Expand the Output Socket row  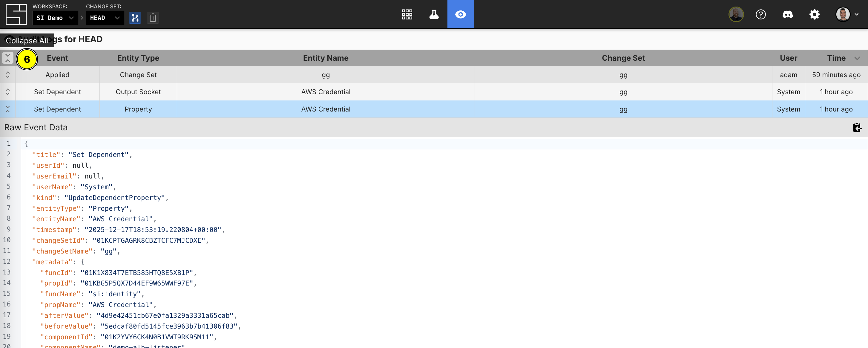8,92
